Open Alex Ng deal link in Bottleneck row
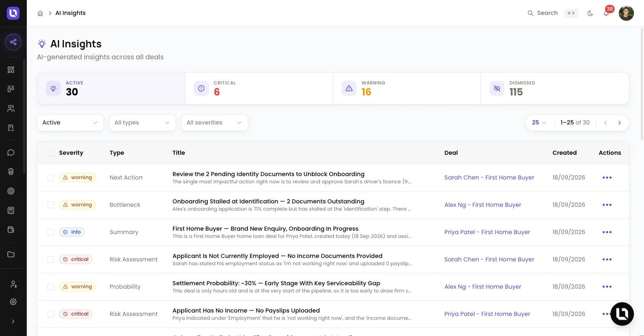644x336 pixels. click(x=483, y=205)
